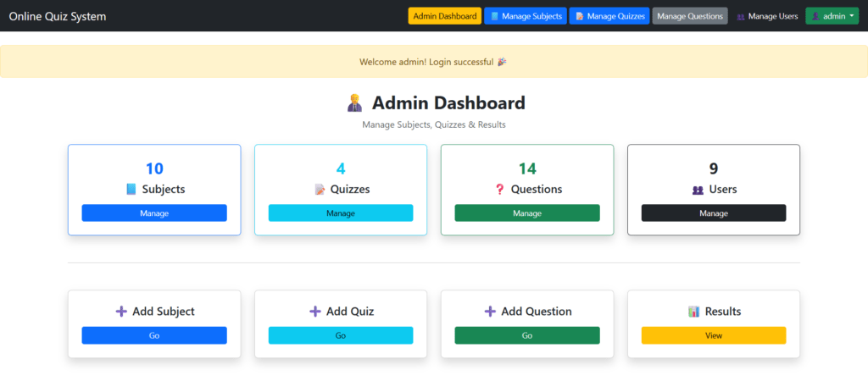
Task: Click Manage button on Questions card
Action: pos(527,213)
